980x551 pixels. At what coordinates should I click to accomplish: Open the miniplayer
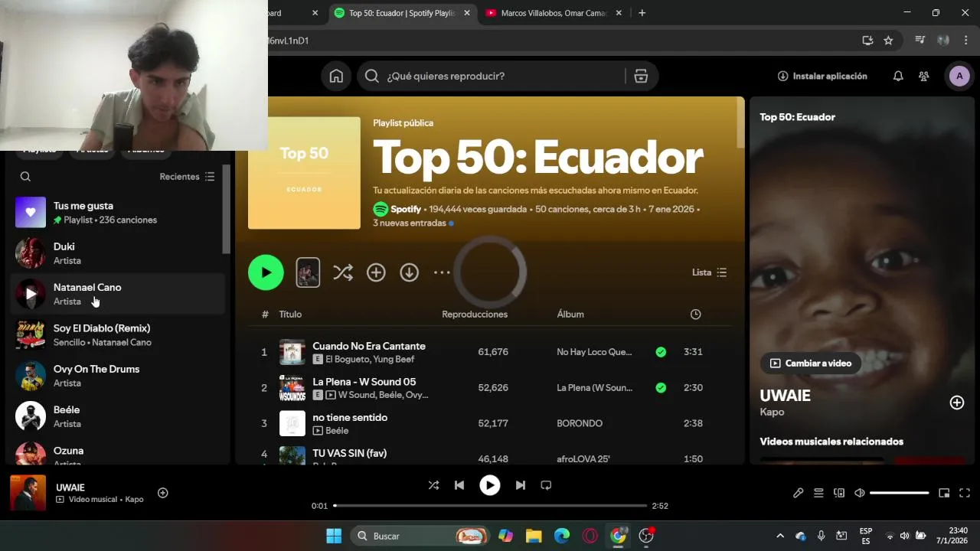tap(944, 493)
